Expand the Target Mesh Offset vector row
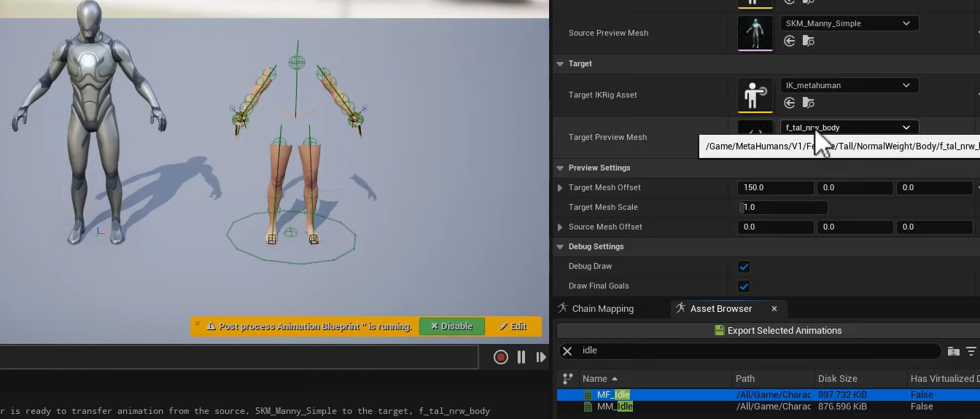 tap(560, 188)
